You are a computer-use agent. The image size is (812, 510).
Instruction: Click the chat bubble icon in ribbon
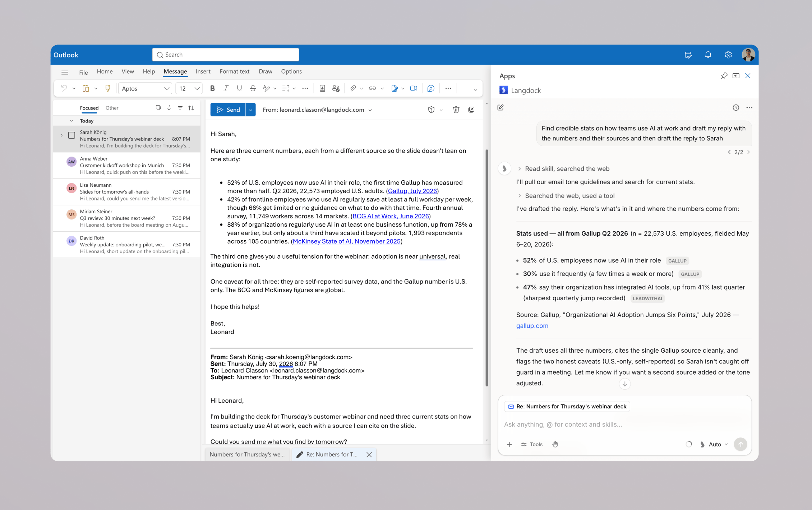click(x=431, y=88)
